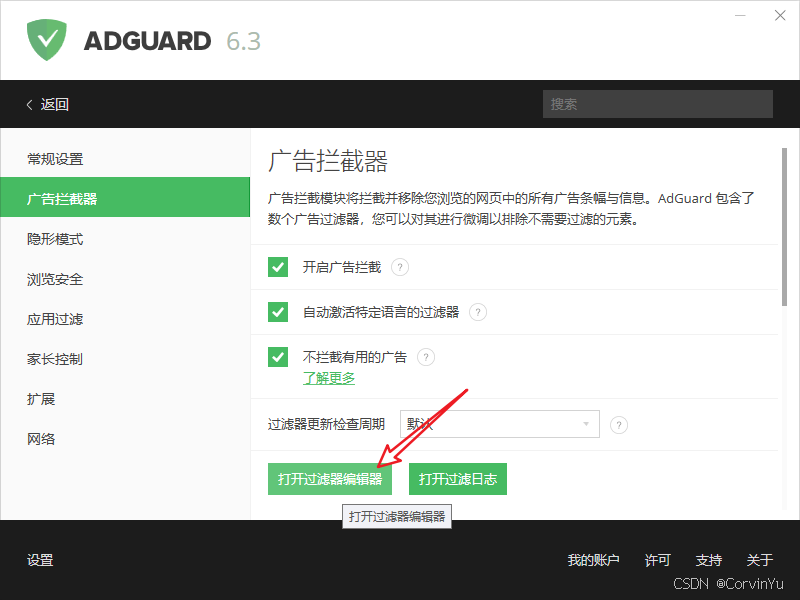The height and width of the screenshot is (600, 800).
Task: Go back with 返回
Action: tap(55, 105)
